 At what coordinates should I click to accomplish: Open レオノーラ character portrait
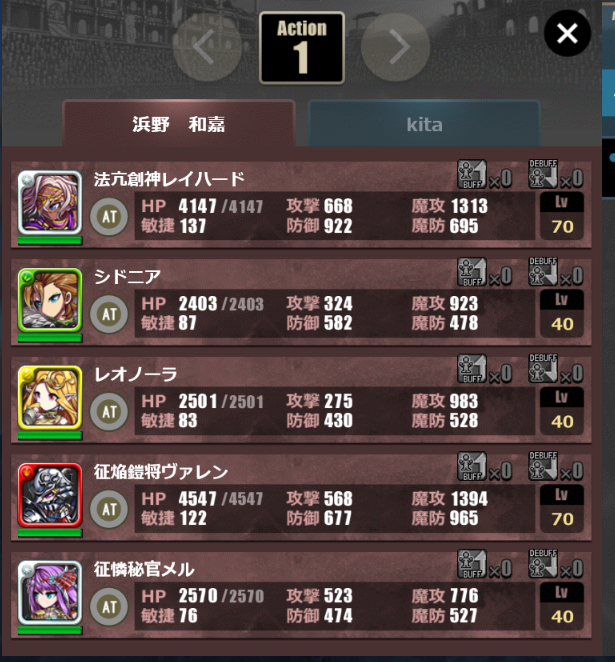tap(50, 398)
